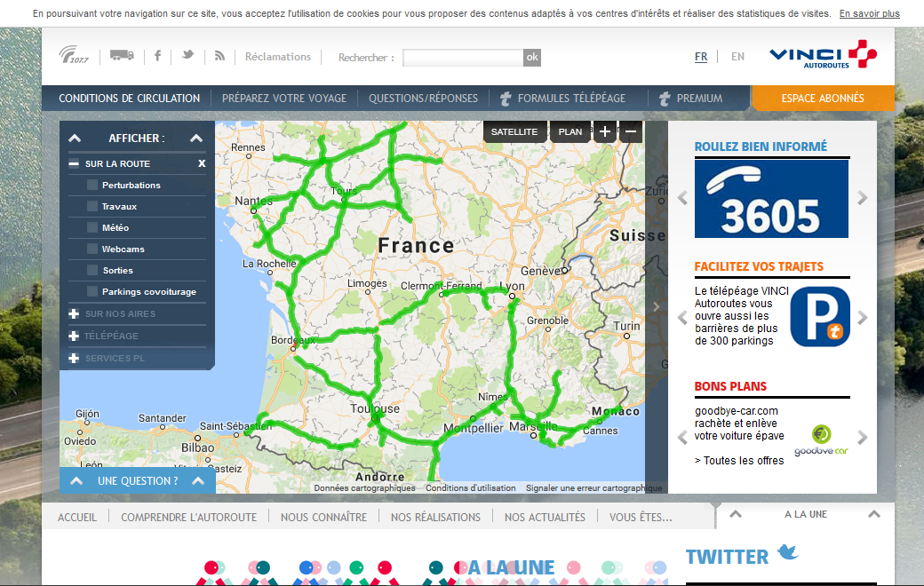Show next Roulez bien informé slide
Screen dimensions: 924x586
click(x=862, y=198)
